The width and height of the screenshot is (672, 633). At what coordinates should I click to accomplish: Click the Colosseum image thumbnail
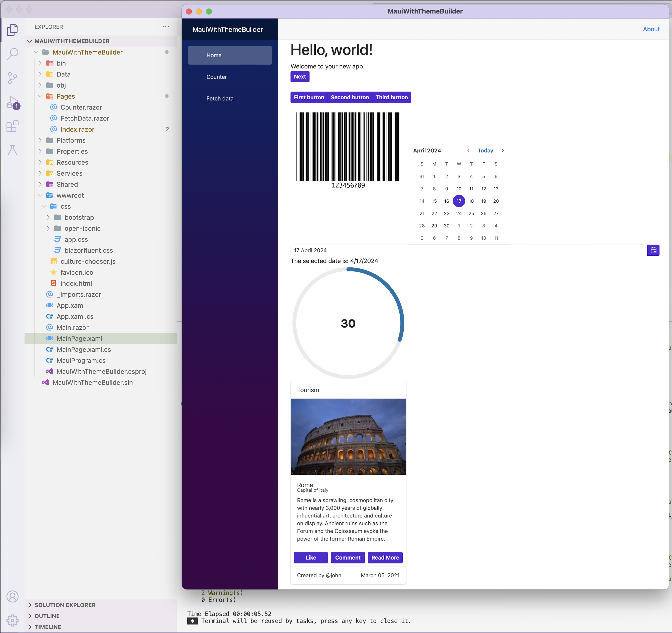pyautogui.click(x=348, y=437)
